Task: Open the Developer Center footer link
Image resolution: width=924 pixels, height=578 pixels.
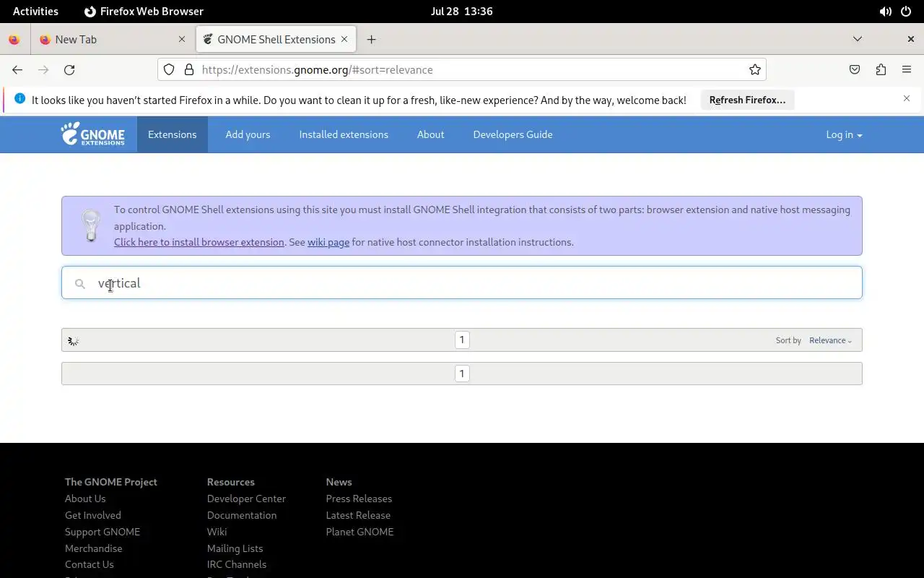Action: 246,499
